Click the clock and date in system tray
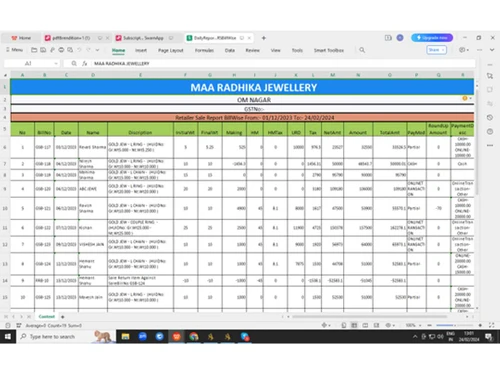This screenshot has height=375, width=500. click(469, 336)
